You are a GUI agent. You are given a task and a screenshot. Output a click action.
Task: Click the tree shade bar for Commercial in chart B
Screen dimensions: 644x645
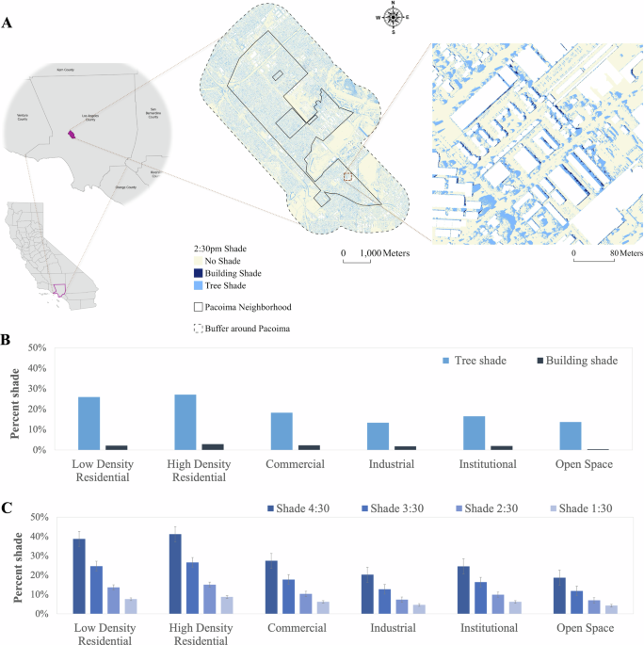pos(282,431)
